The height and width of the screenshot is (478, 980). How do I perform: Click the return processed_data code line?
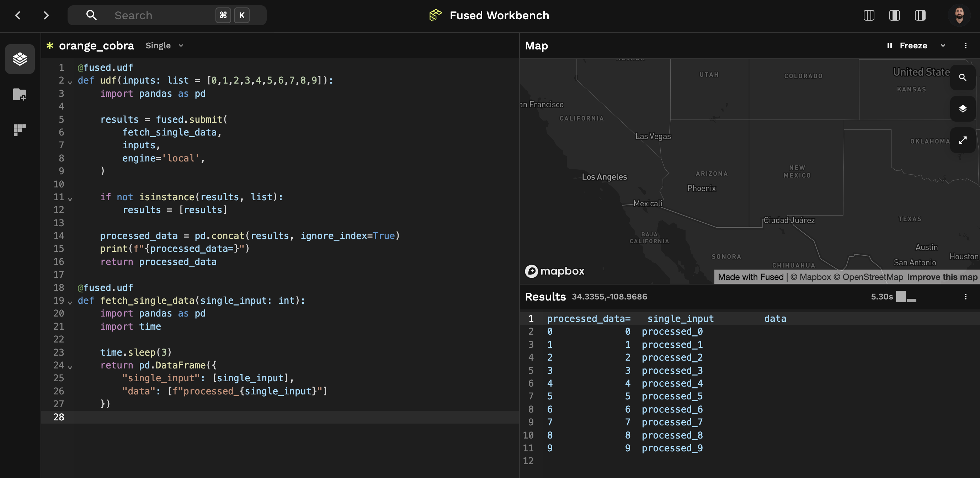(x=158, y=262)
